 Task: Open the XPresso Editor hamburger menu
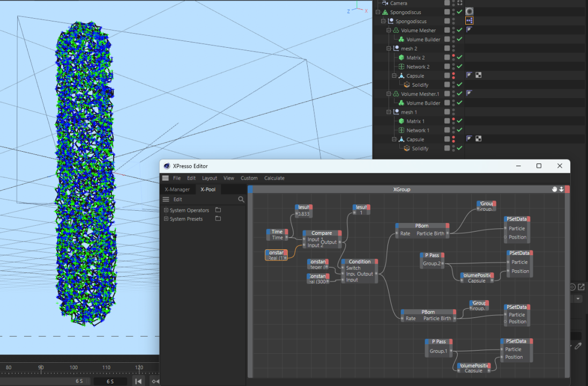click(x=165, y=178)
